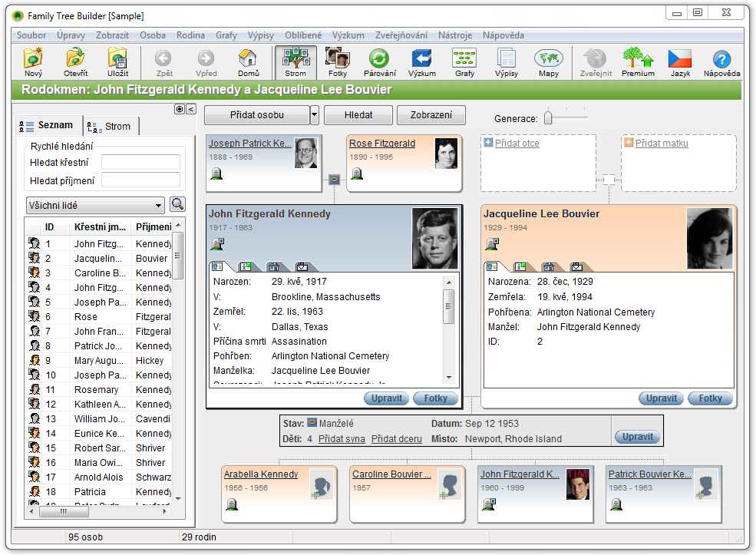Open the Nástroje menu
756x555 pixels.
[x=455, y=35]
